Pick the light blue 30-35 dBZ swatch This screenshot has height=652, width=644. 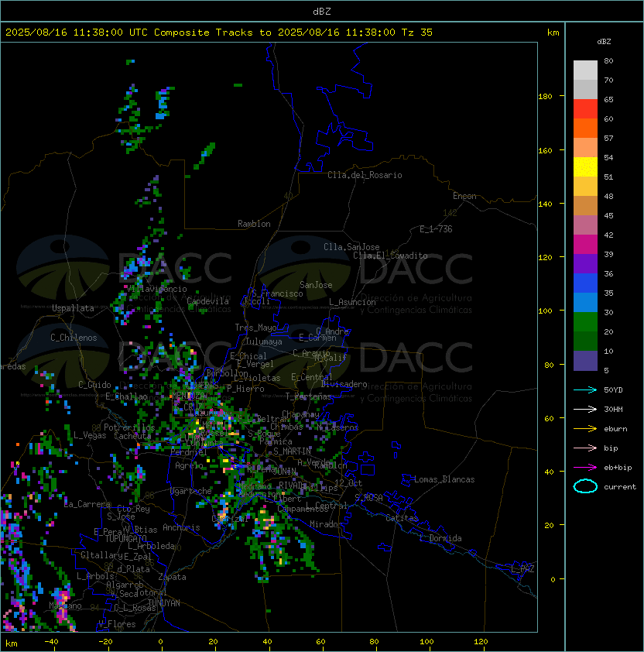click(x=585, y=302)
